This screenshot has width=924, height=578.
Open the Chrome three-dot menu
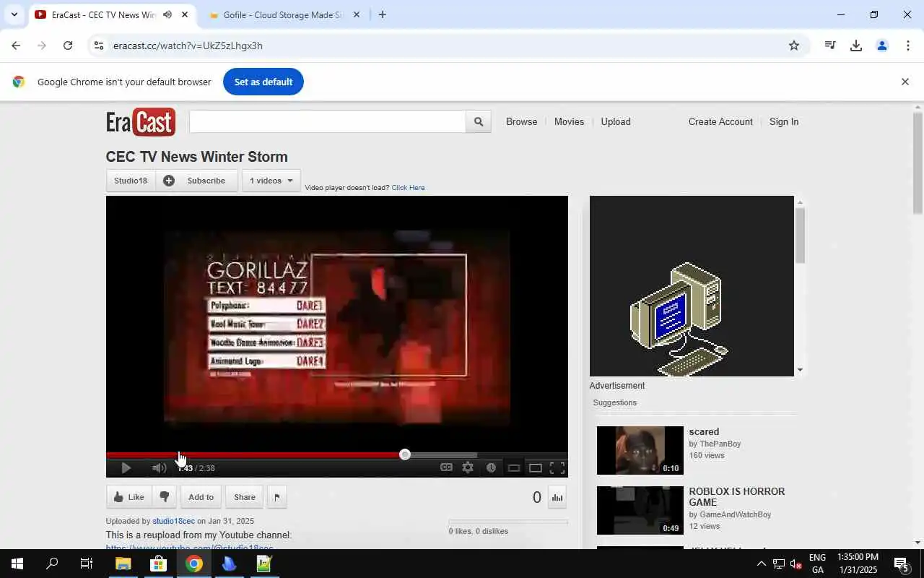click(x=907, y=46)
